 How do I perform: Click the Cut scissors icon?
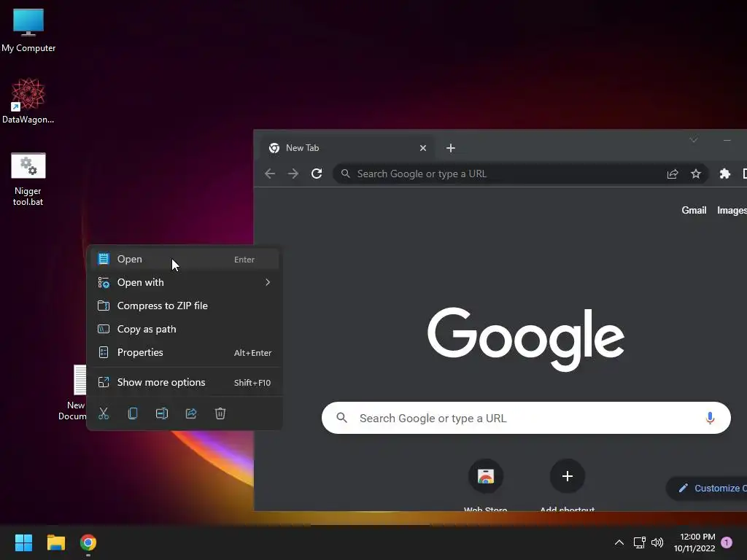pos(104,413)
